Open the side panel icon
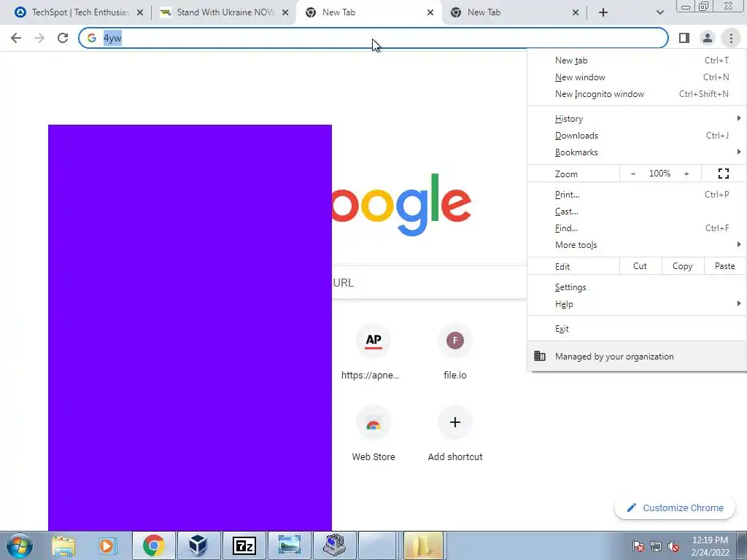Screen dimensions: 747x560 [684, 38]
